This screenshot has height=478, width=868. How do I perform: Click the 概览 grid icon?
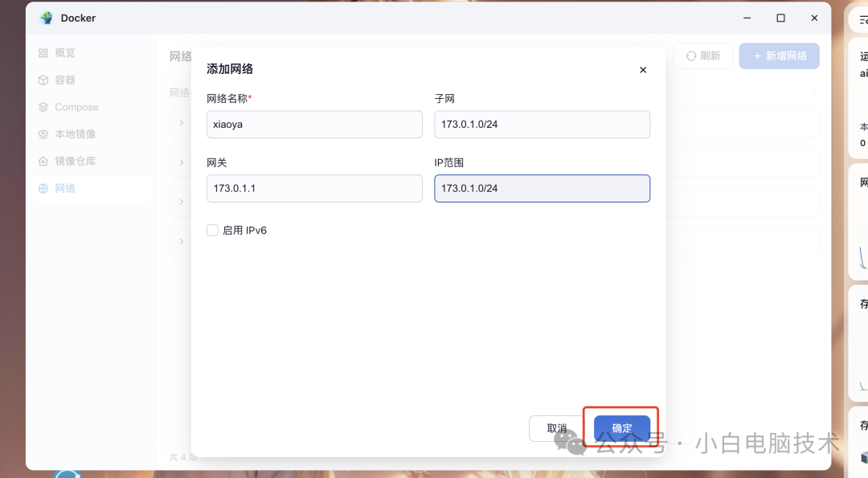[x=43, y=52]
